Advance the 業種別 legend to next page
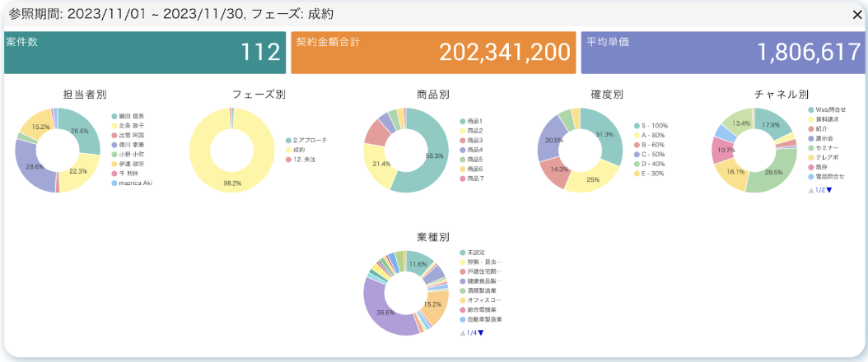Screen dimensions: 868x362 pyautogui.click(x=481, y=333)
